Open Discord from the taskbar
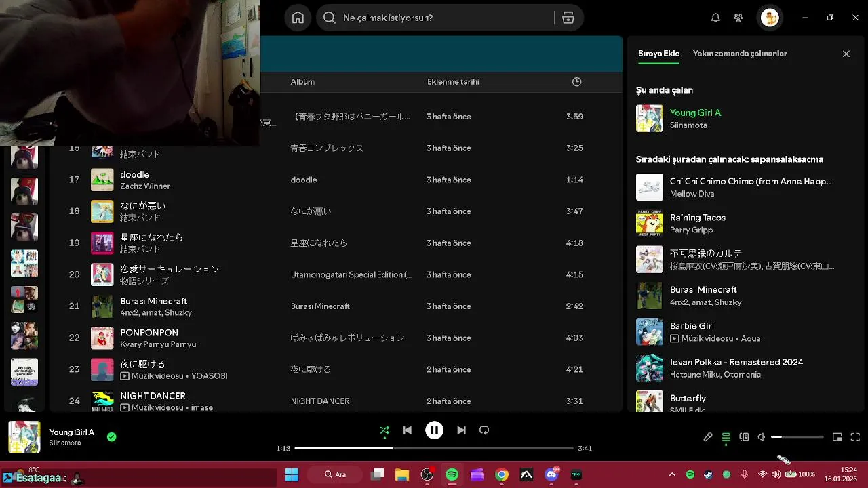 pos(551,474)
